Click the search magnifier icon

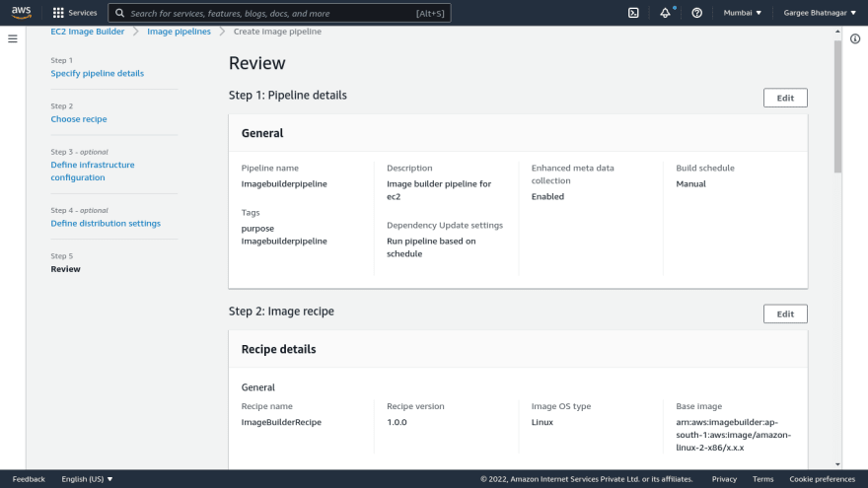pos(119,13)
